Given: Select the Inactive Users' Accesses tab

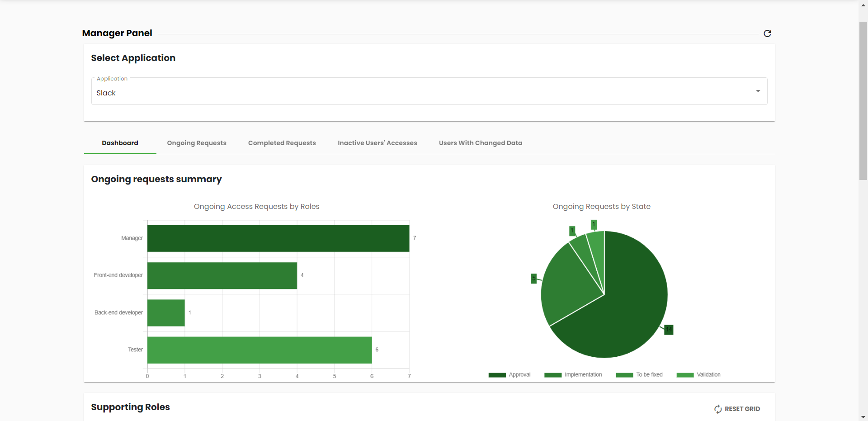Looking at the screenshot, I should (x=377, y=143).
